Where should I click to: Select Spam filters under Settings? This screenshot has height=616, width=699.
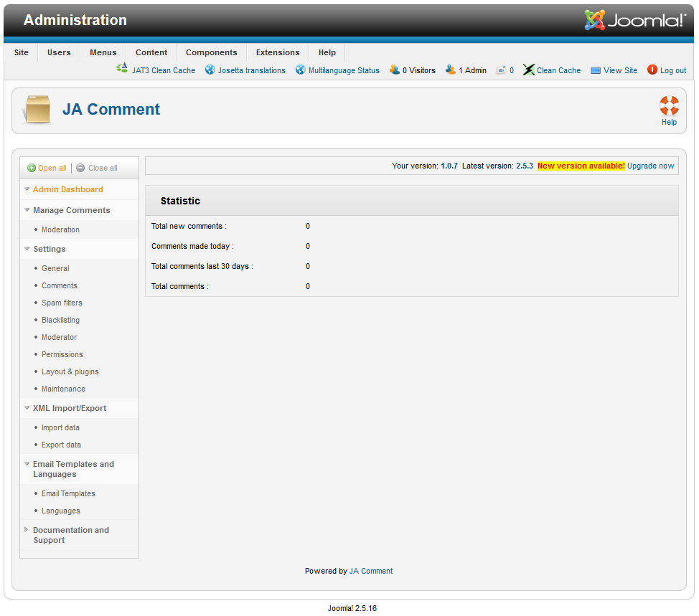pyautogui.click(x=62, y=303)
